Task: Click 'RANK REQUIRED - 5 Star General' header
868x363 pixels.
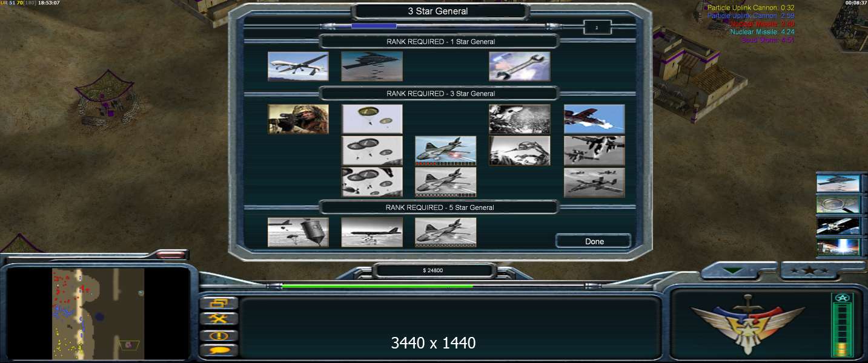Action: pos(440,208)
